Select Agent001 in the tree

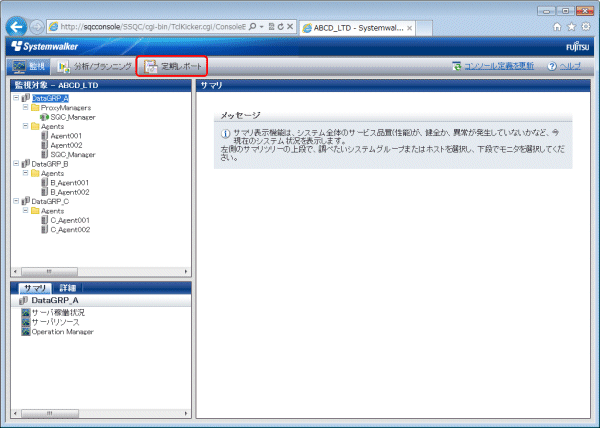66,136
